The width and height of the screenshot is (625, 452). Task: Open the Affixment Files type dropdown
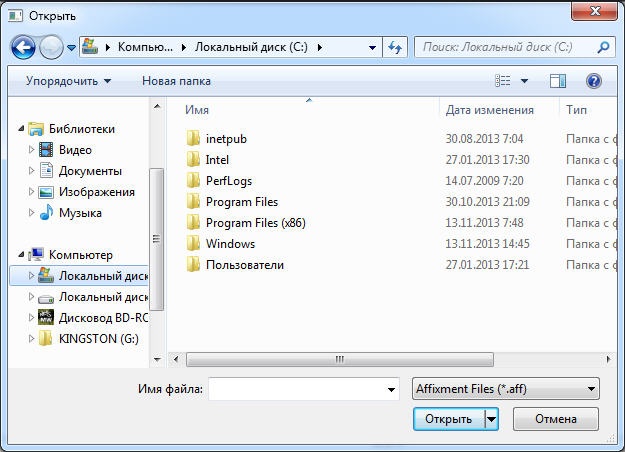pos(505,389)
